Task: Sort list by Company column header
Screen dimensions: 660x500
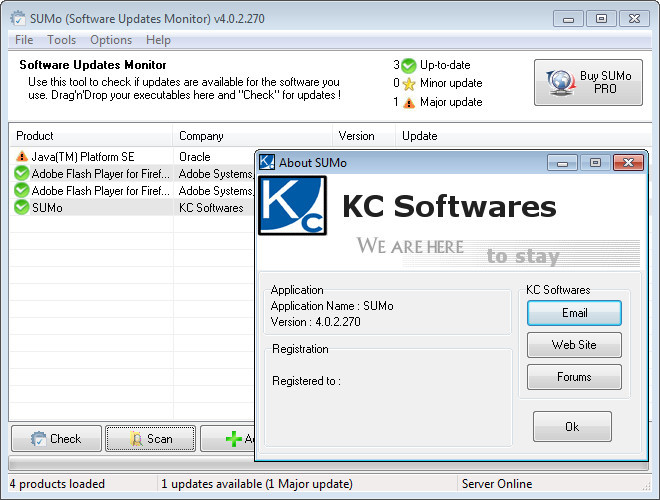Action: click(253, 136)
